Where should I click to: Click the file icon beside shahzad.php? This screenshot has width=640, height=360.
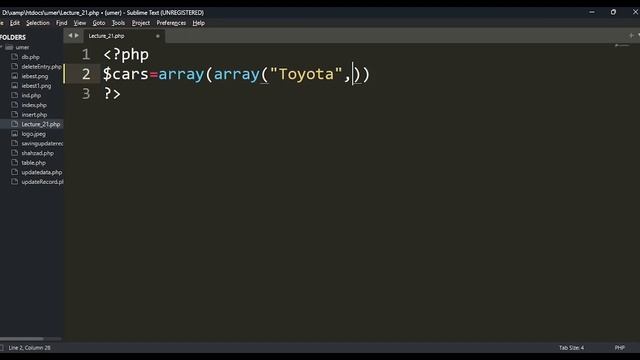tap(15, 153)
